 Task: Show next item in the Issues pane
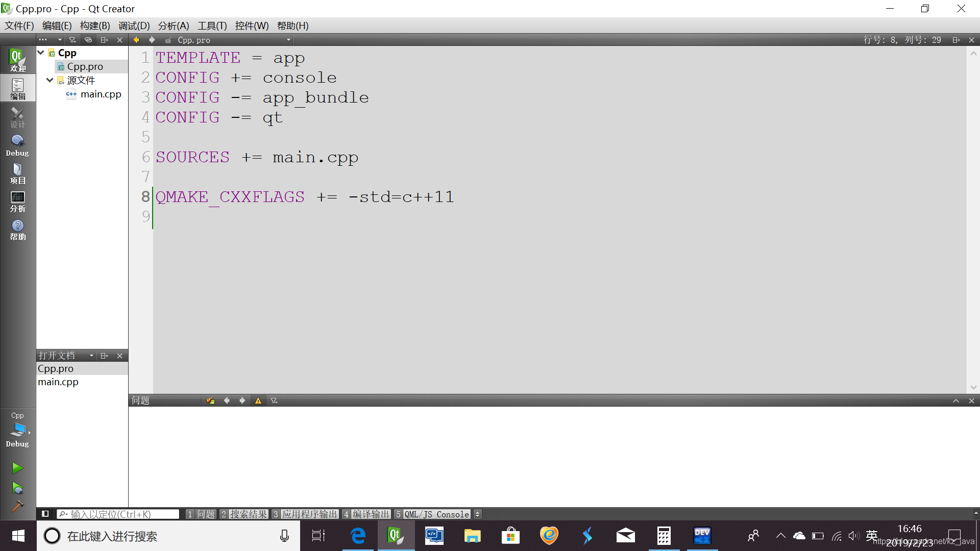coord(242,400)
